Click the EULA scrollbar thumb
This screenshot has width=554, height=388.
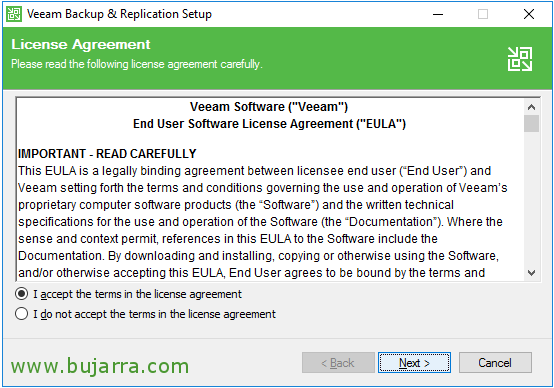[531, 124]
